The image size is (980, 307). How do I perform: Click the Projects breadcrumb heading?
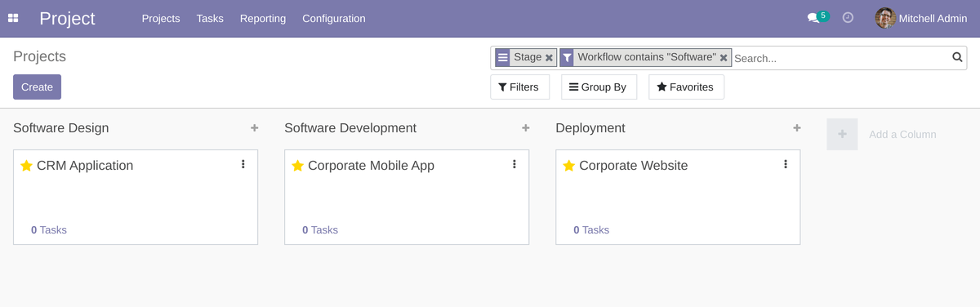coord(40,56)
